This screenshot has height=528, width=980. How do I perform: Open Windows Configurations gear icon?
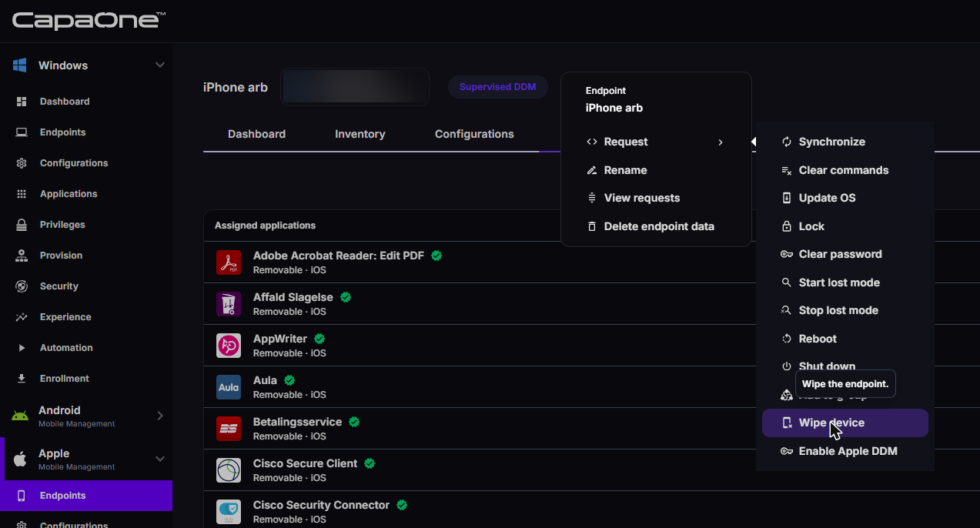coord(22,163)
